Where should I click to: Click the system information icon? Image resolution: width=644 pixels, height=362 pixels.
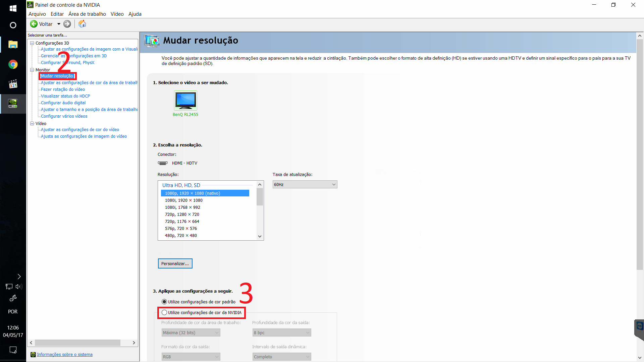[x=33, y=355]
